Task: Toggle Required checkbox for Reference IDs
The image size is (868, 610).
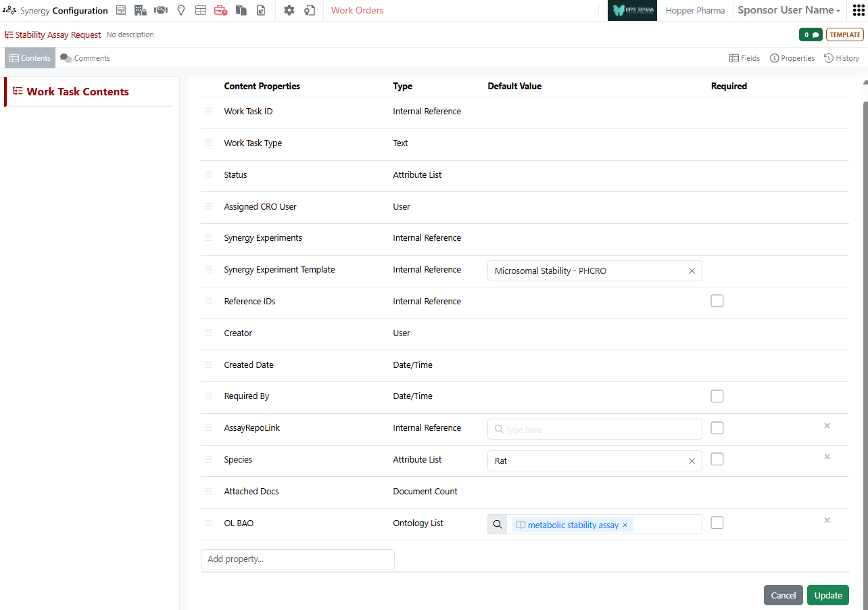Action: (717, 301)
